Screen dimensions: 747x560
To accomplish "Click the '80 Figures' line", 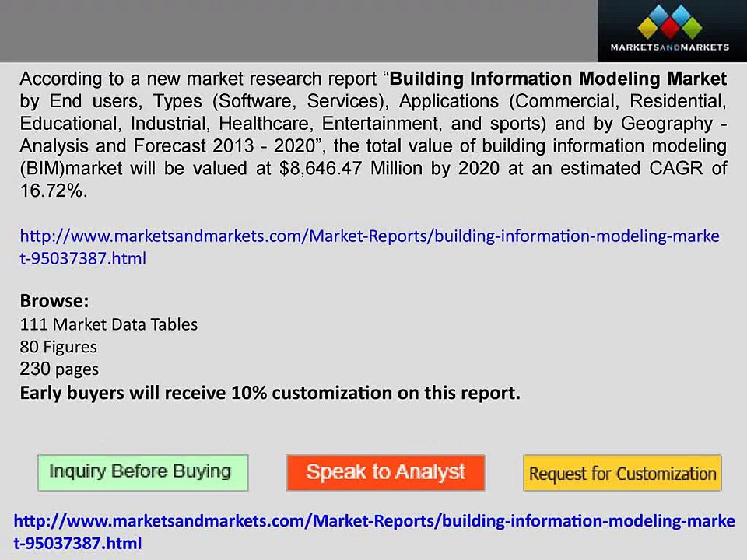I will (x=58, y=347).
